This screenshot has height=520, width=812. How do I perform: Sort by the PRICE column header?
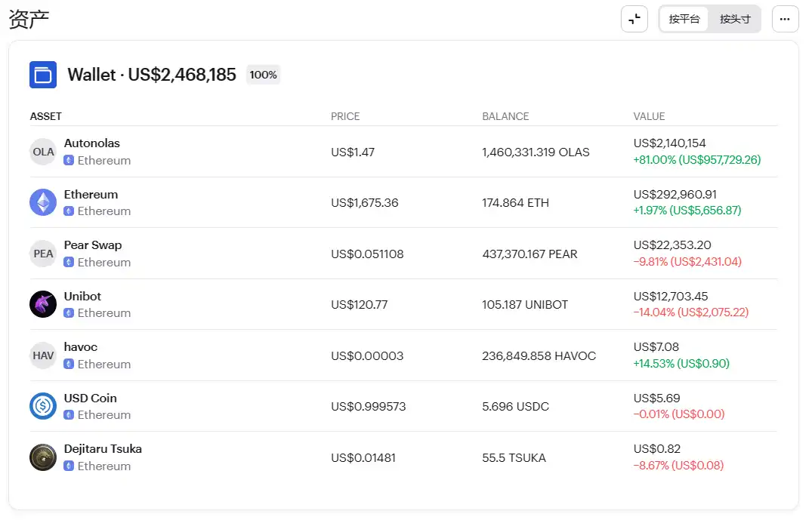coord(345,116)
